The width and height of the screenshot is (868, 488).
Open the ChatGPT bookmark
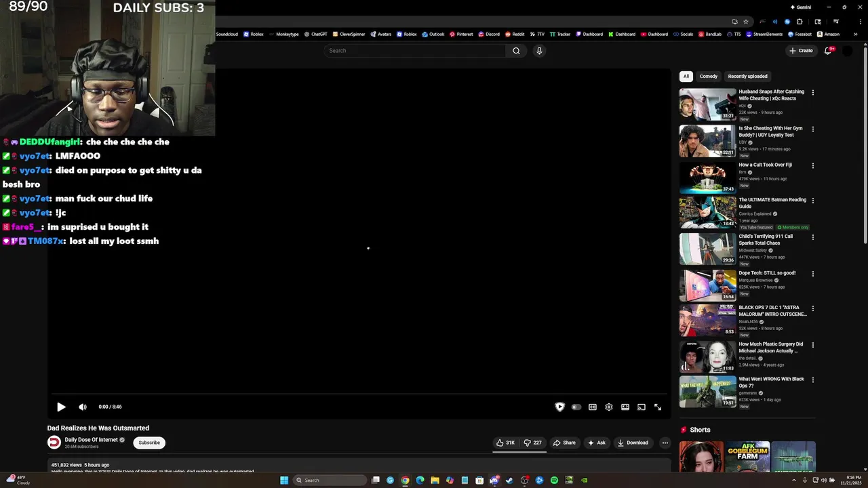[315, 34]
